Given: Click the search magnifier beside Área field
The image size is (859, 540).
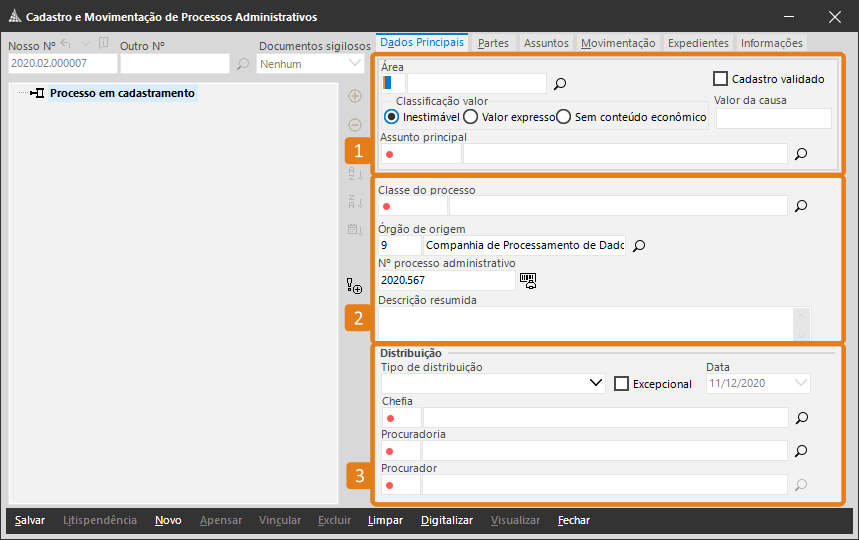Looking at the screenshot, I should (x=561, y=84).
